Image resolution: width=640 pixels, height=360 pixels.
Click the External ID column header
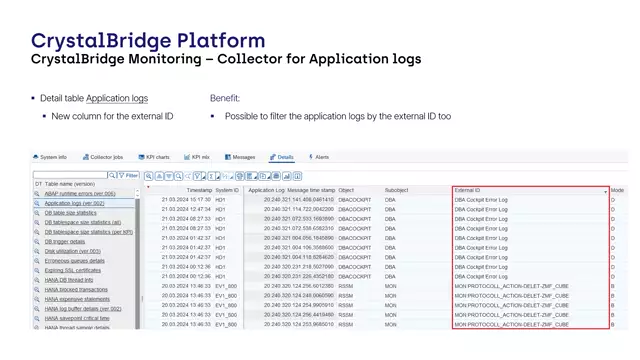467,190
